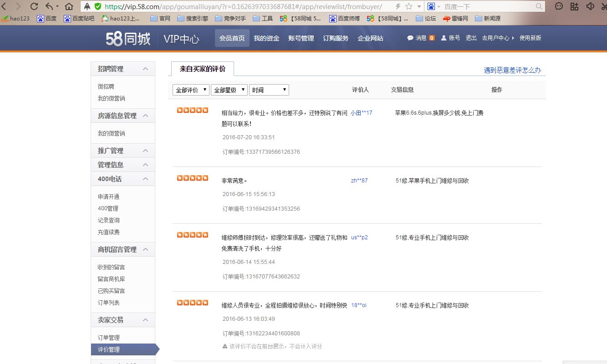Viewport: 607px width, 364px height.
Task: Collapse the 招聘管理 sidebar section
Action: (x=147, y=68)
